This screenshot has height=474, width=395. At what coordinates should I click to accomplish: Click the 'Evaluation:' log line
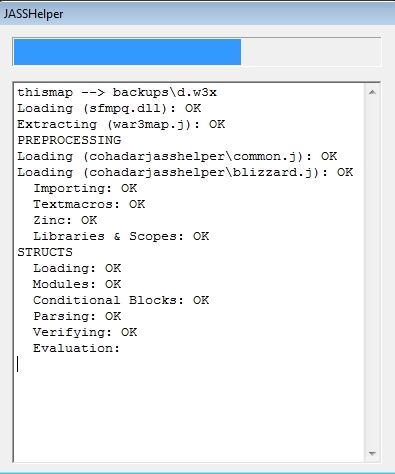[x=76, y=348]
